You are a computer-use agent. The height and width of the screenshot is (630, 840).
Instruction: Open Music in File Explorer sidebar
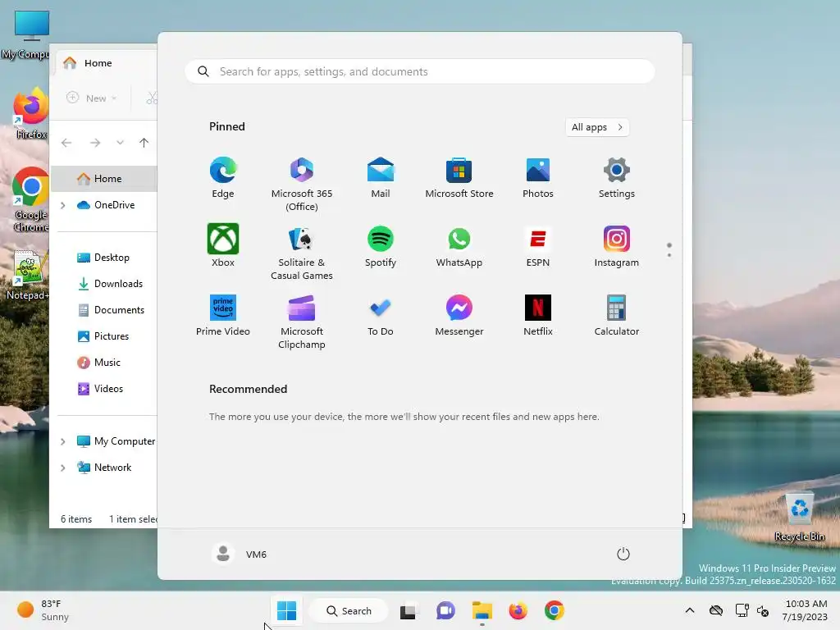coord(99,362)
